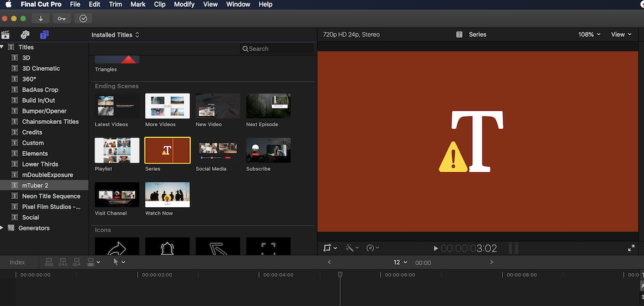The image size is (644, 306).
Task: Open the Mark menu
Action: point(138,4)
